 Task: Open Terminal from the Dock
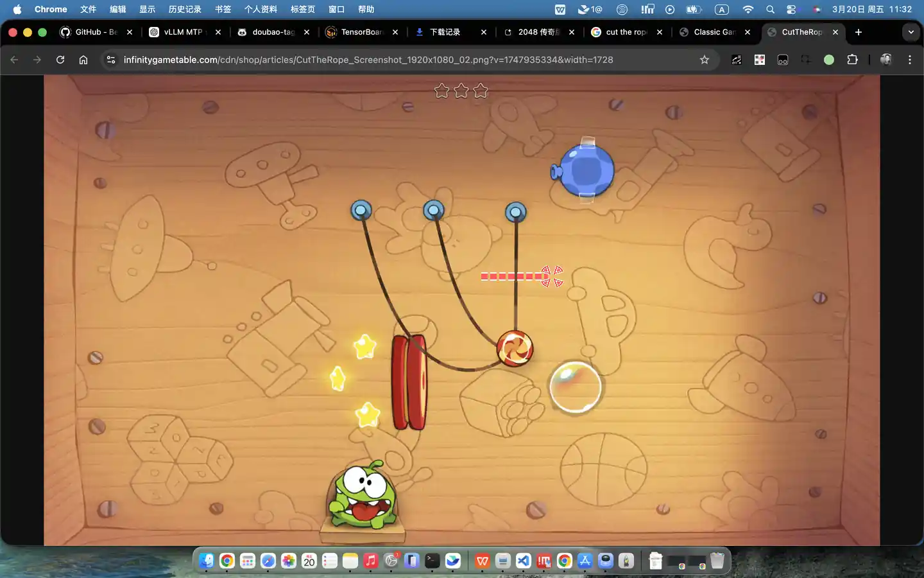[432, 561]
